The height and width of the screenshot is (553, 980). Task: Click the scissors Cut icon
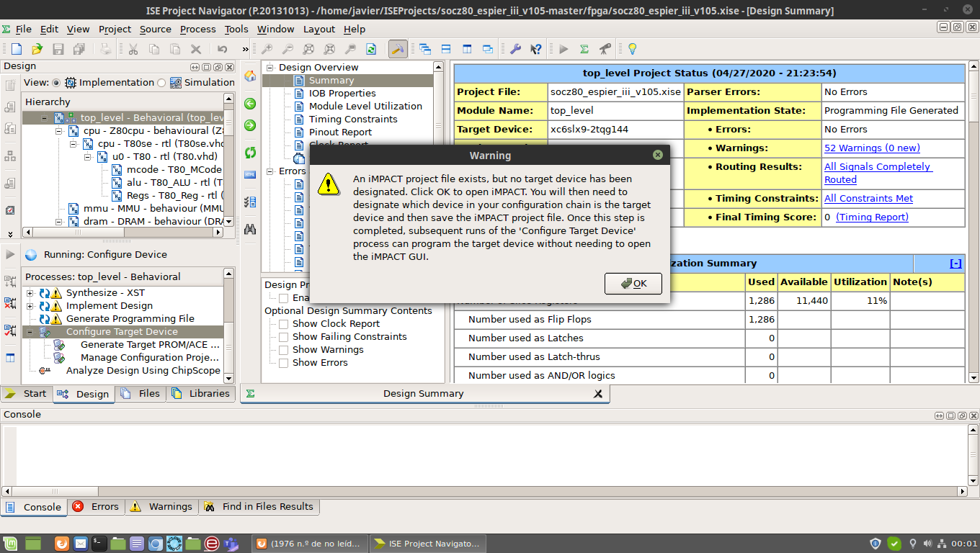[x=133, y=49]
